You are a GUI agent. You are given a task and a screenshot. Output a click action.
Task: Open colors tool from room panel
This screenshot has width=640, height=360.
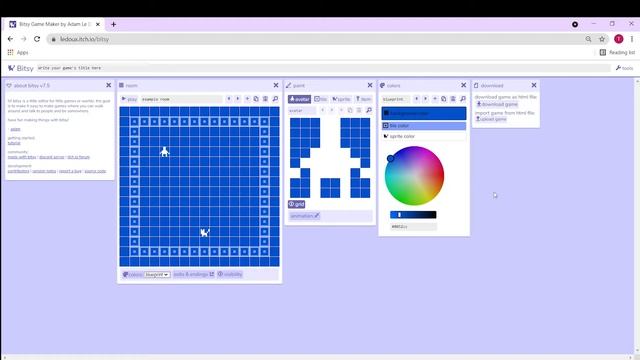click(x=132, y=274)
